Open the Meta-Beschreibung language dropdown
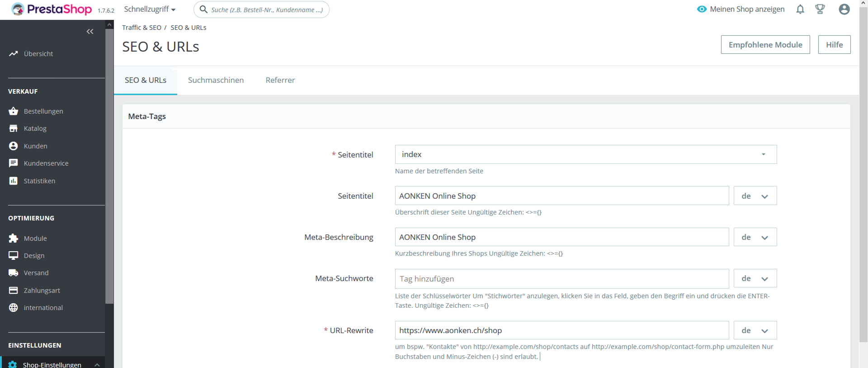 755,237
